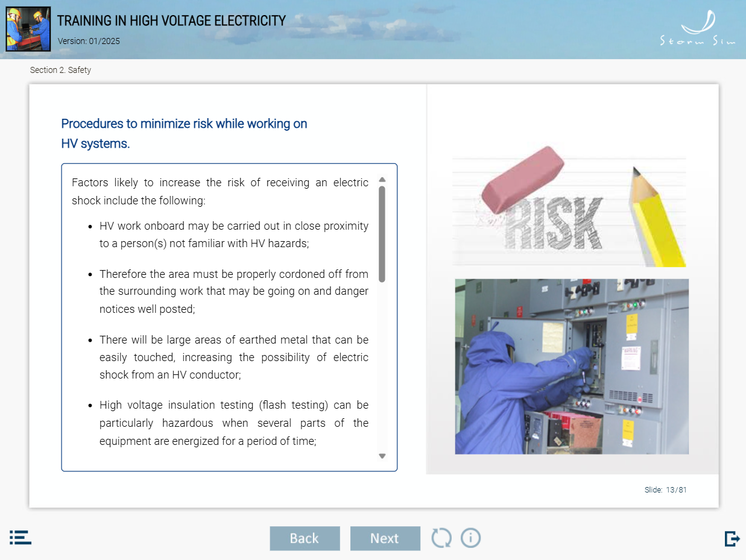The width and height of the screenshot is (746, 560).
Task: Click the 'Version: 01/2025' text
Action: [89, 41]
